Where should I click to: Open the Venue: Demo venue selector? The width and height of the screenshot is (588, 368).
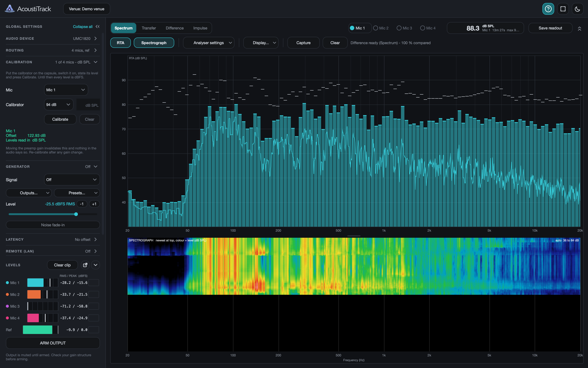coord(87,9)
